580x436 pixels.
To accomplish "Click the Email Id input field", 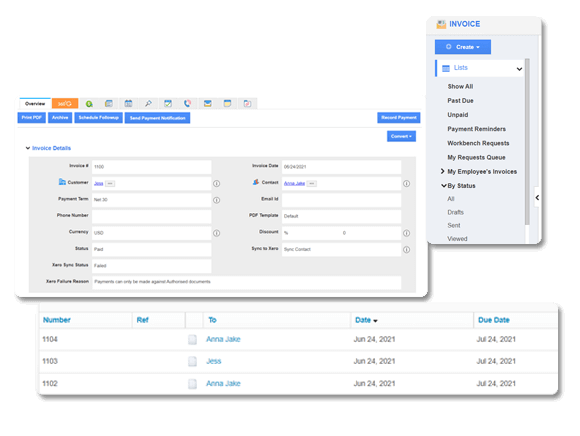I will coord(341,200).
